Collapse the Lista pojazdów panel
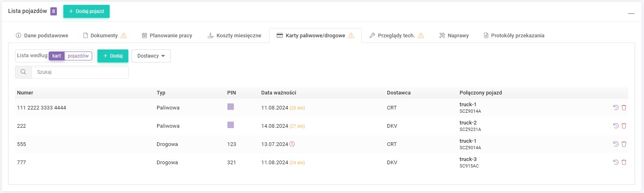The width and height of the screenshot is (644, 193). [631, 13]
